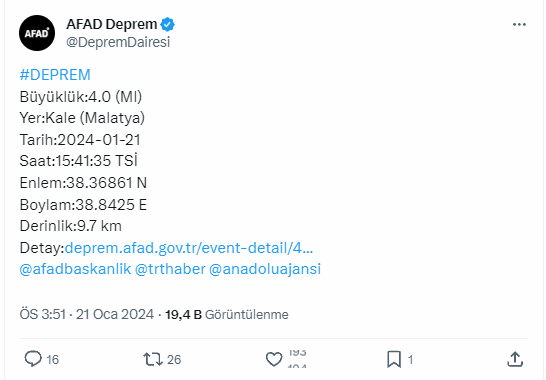The width and height of the screenshot is (546, 380).
Task: Visit the @trthaber mention
Action: click(170, 269)
